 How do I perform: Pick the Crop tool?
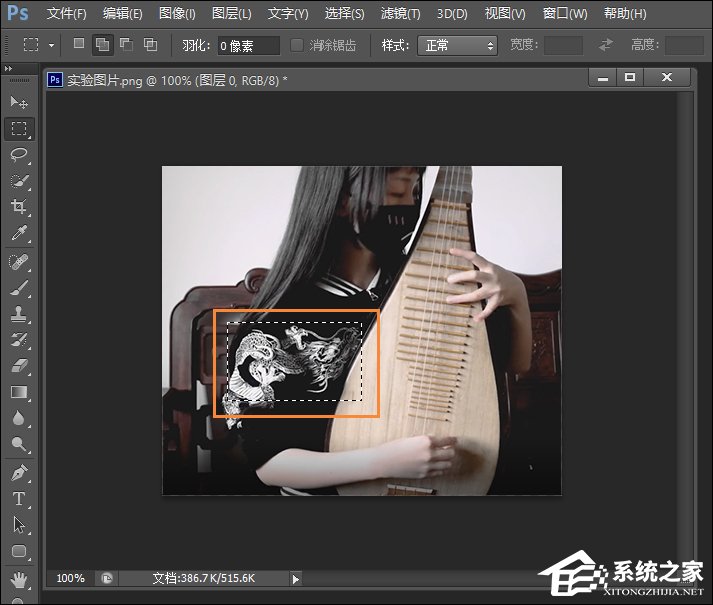click(19, 207)
